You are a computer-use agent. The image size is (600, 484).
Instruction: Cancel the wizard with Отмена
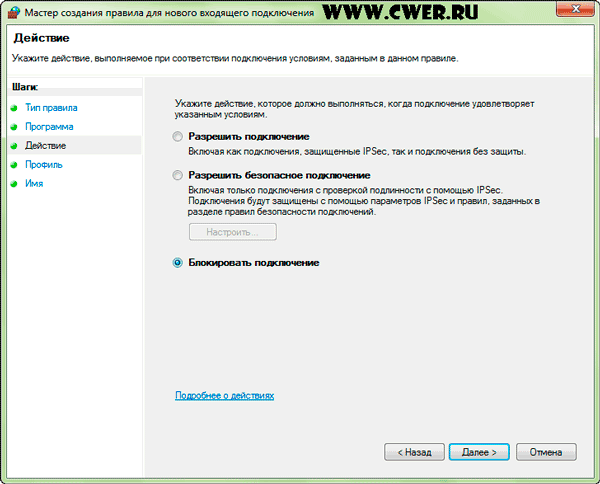[x=546, y=452]
